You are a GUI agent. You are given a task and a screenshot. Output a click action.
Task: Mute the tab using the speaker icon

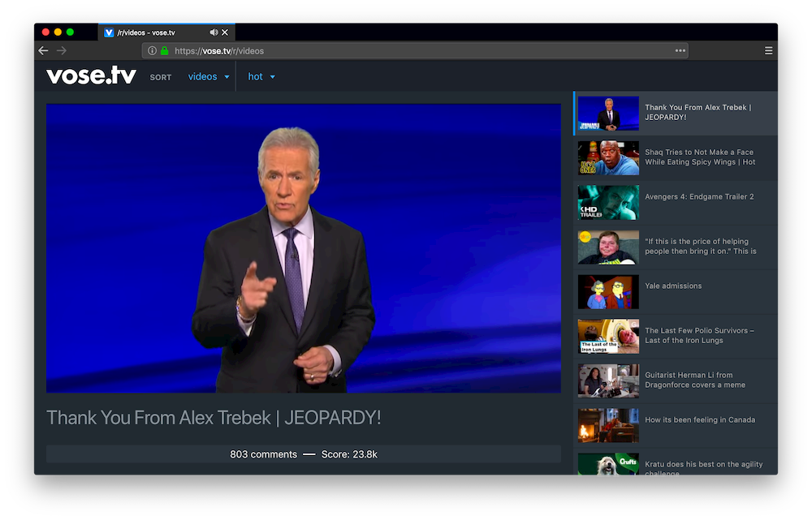point(214,32)
